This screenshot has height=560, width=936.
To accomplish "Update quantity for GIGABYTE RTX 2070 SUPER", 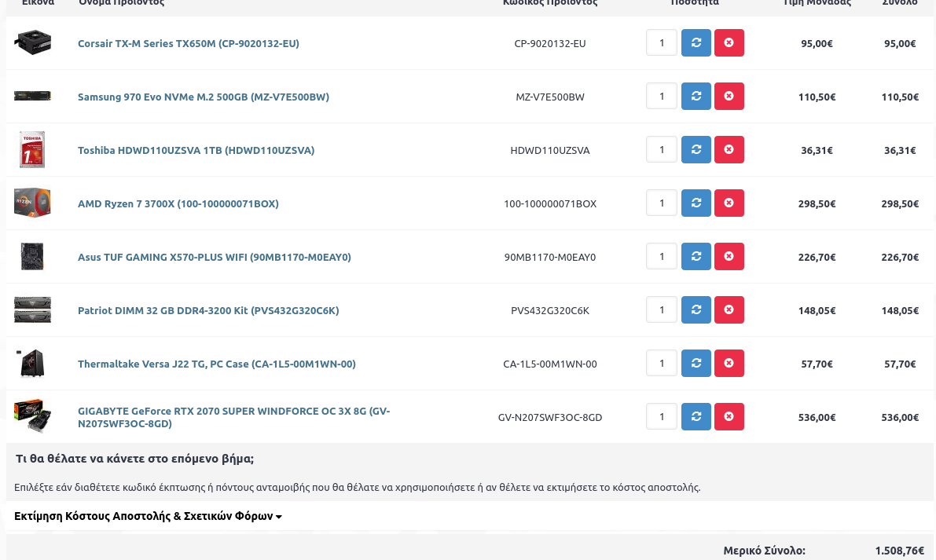I will point(696,416).
